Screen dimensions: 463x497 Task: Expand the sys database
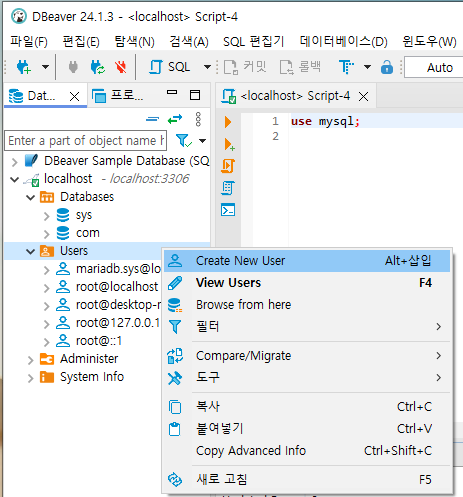(46, 216)
